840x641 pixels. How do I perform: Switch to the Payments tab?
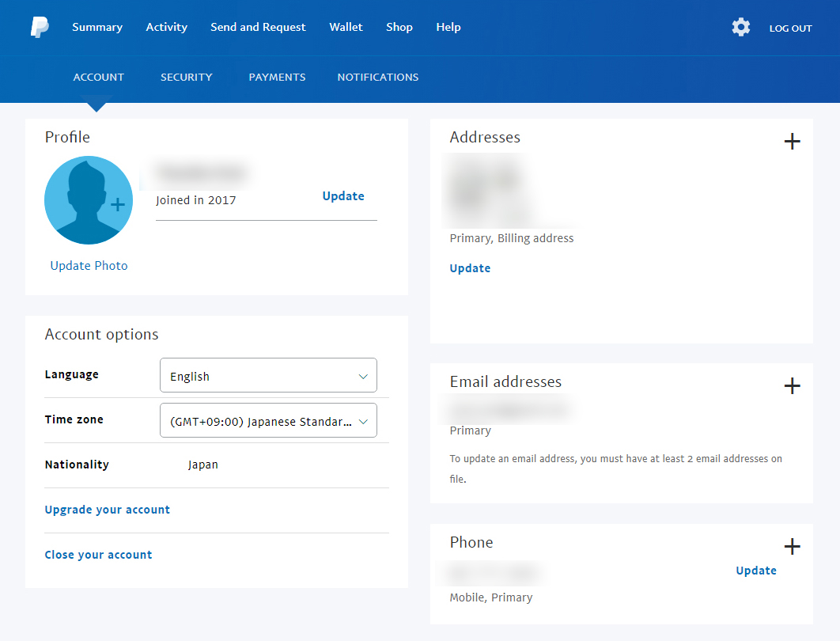pyautogui.click(x=277, y=77)
